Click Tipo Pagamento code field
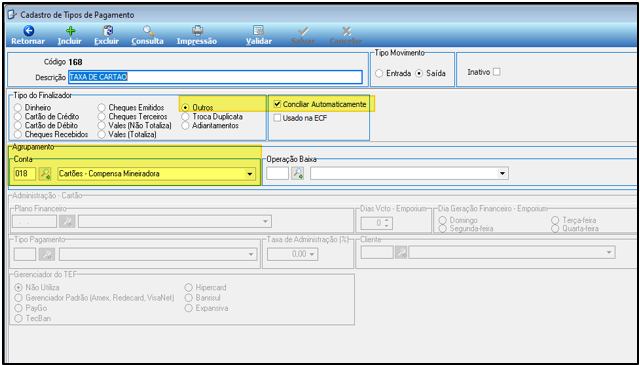Viewport: 640px width, 365px height. pyautogui.click(x=25, y=254)
